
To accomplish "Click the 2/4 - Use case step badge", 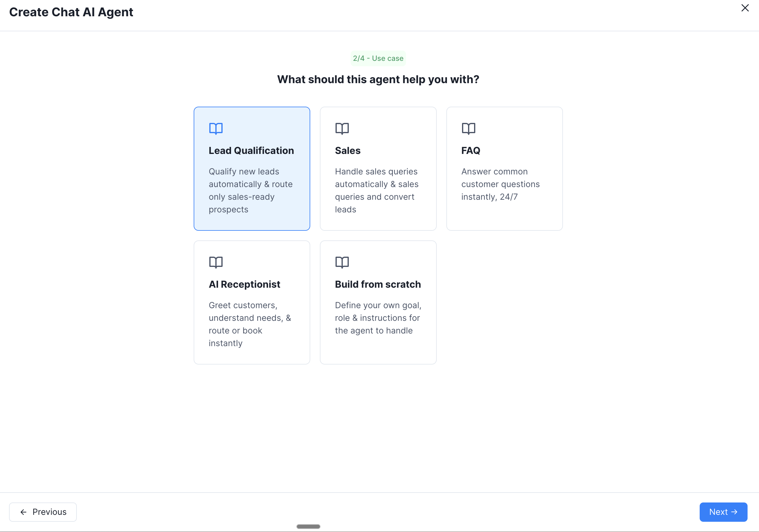I will pos(378,58).
